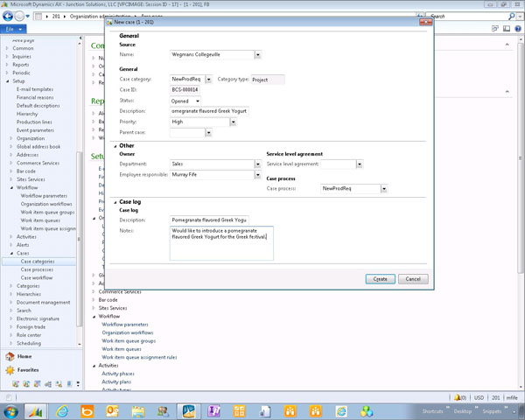Click the USD currency status bar entry

coord(479,397)
